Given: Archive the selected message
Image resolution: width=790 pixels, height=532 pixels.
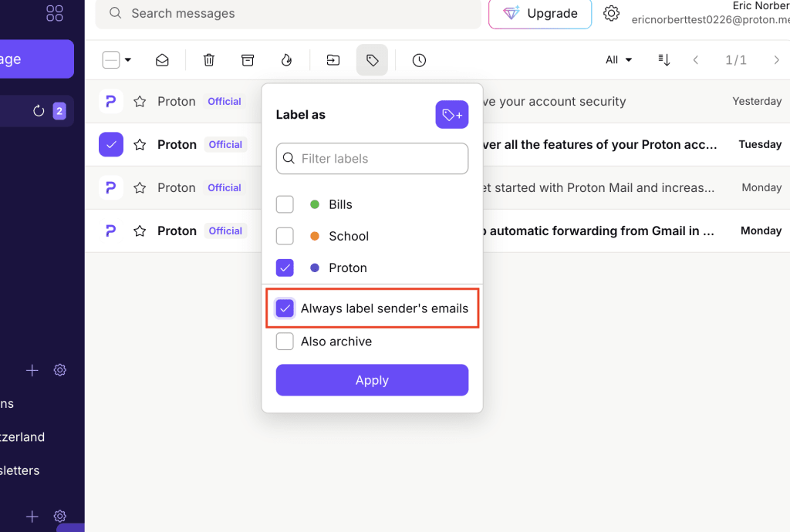Looking at the screenshot, I should 248,60.
